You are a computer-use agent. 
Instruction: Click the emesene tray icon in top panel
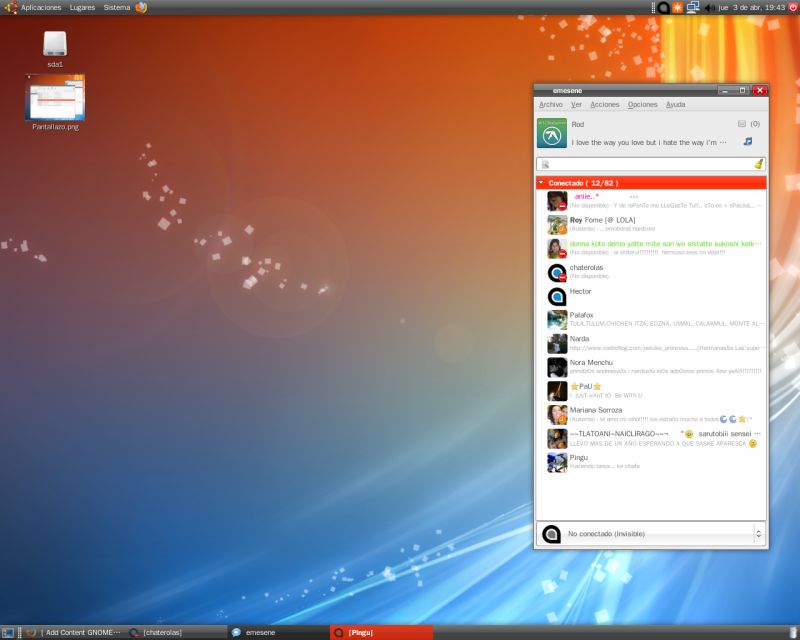click(x=663, y=8)
